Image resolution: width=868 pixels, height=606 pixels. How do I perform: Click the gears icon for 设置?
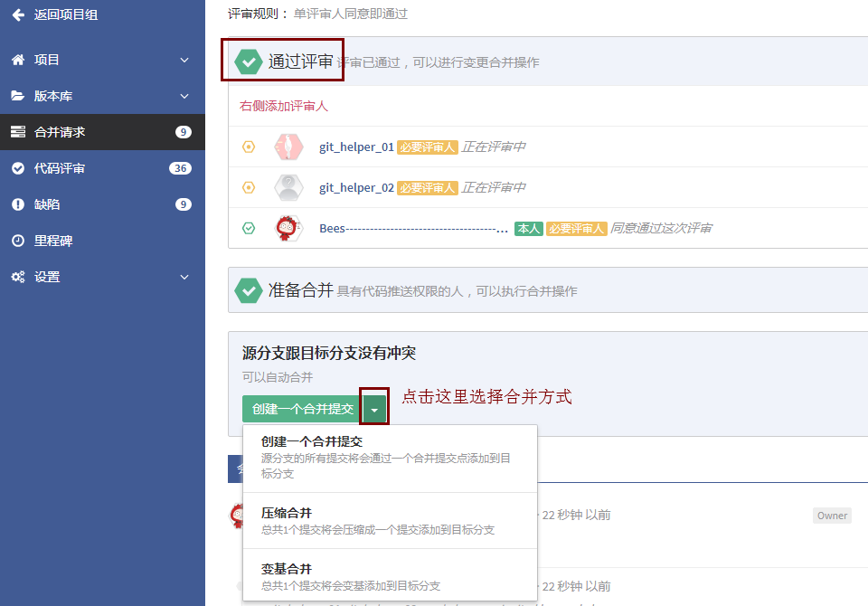click(x=18, y=277)
